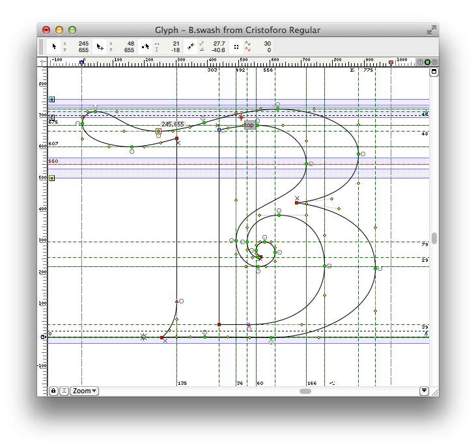Viewport: 476px width, 448px height.
Task: Click the 79 hint value at right edge
Action: [x=425, y=244]
